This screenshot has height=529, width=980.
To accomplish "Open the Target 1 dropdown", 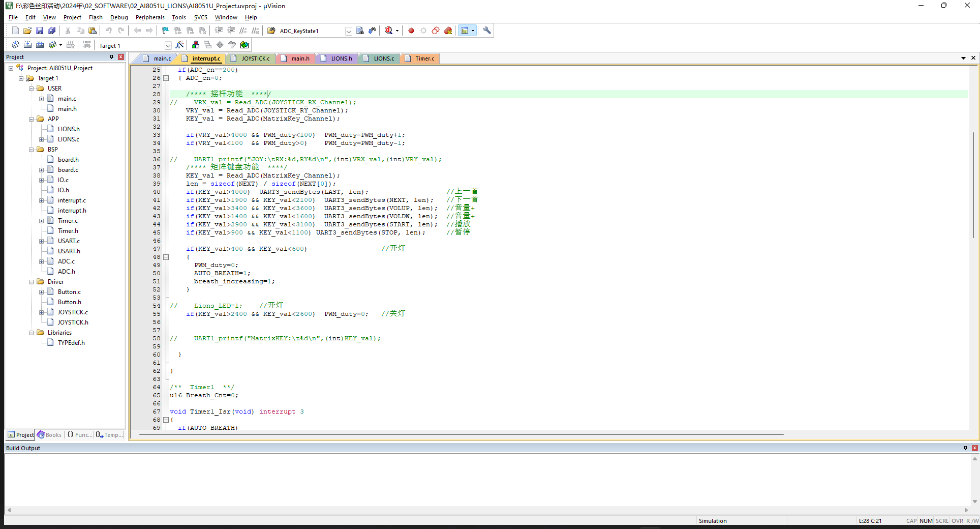I will [168, 46].
